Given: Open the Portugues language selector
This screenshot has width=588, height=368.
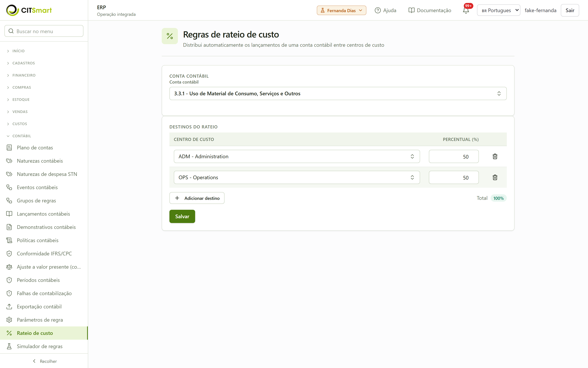Looking at the screenshot, I should point(498,10).
